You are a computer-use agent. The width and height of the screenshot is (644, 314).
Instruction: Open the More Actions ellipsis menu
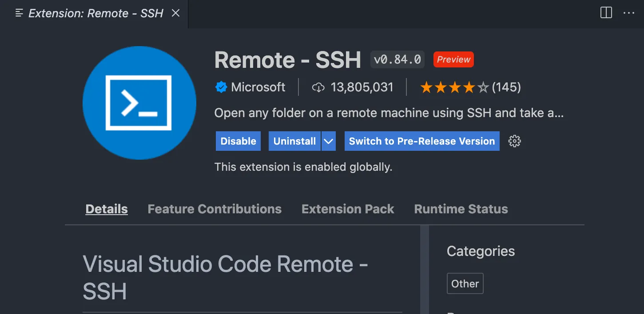(629, 13)
